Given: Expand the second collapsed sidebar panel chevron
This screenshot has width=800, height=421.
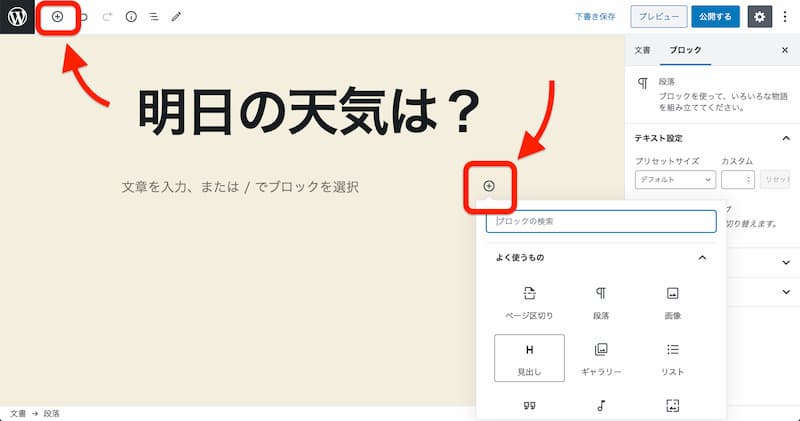Looking at the screenshot, I should 786,292.
